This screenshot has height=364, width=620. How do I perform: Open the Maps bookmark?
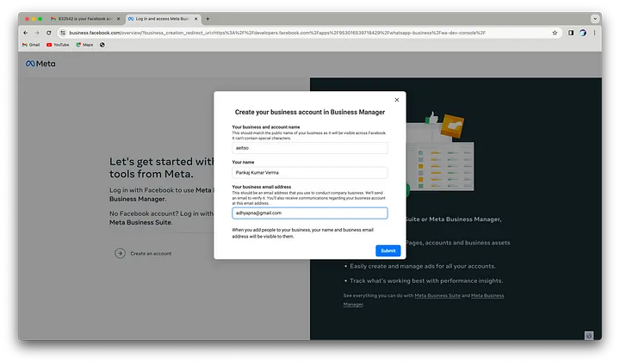(84, 45)
